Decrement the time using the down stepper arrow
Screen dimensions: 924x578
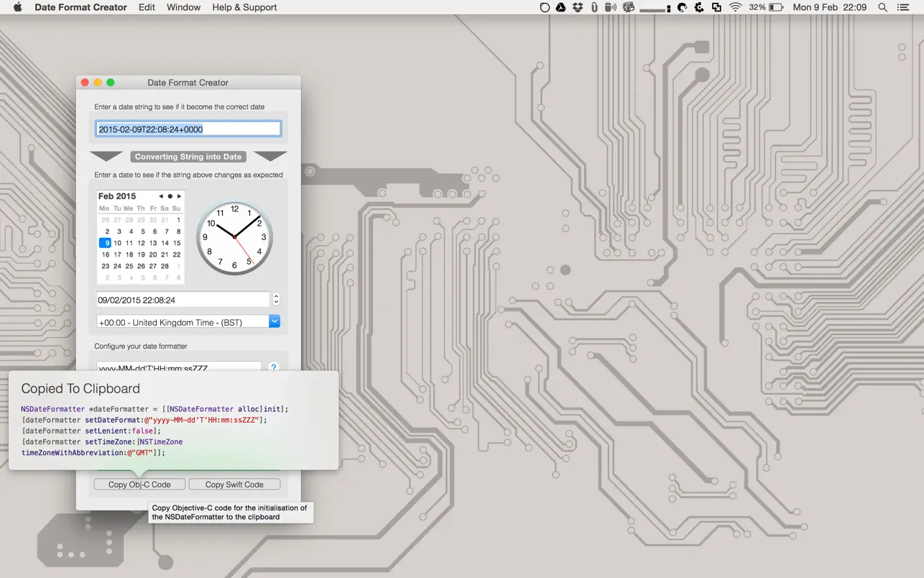pyautogui.click(x=276, y=302)
